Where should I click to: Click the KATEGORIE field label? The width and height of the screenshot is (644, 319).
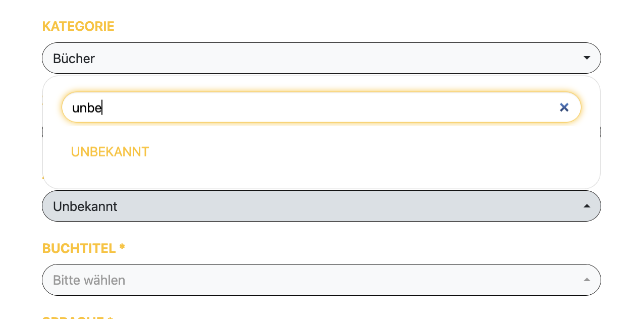78,26
